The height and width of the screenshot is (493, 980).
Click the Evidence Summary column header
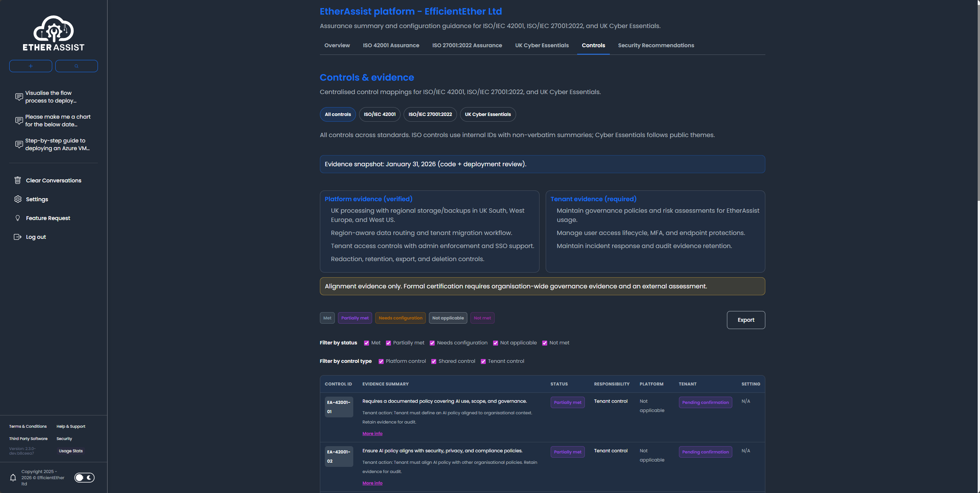(386, 384)
